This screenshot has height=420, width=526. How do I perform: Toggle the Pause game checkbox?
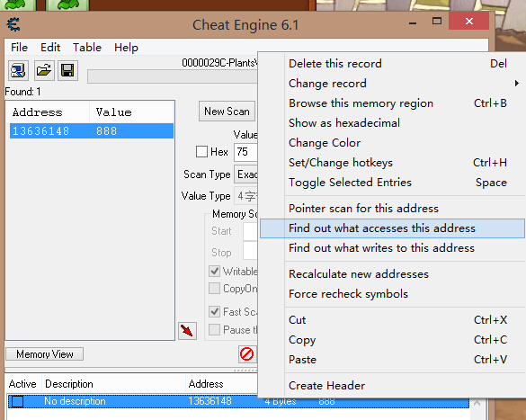(x=214, y=329)
